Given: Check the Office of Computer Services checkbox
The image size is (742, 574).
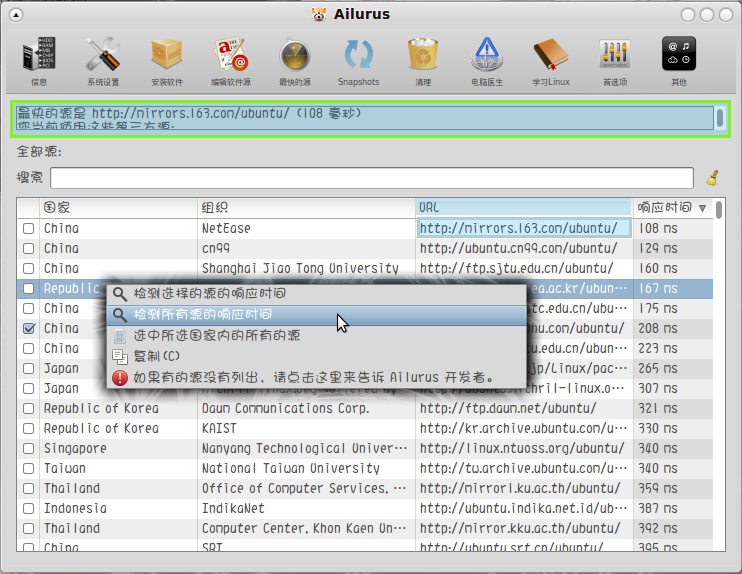Looking at the screenshot, I should 28,488.
